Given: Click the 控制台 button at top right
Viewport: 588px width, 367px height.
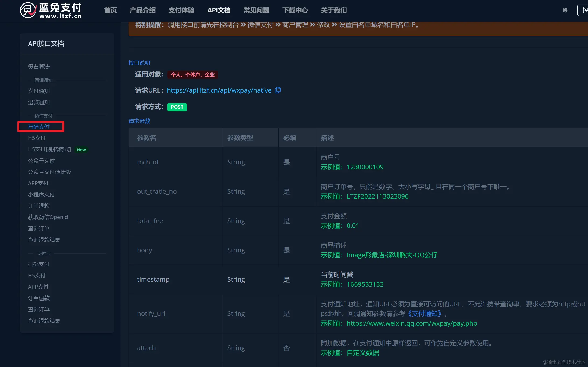Looking at the screenshot, I should click(584, 10).
